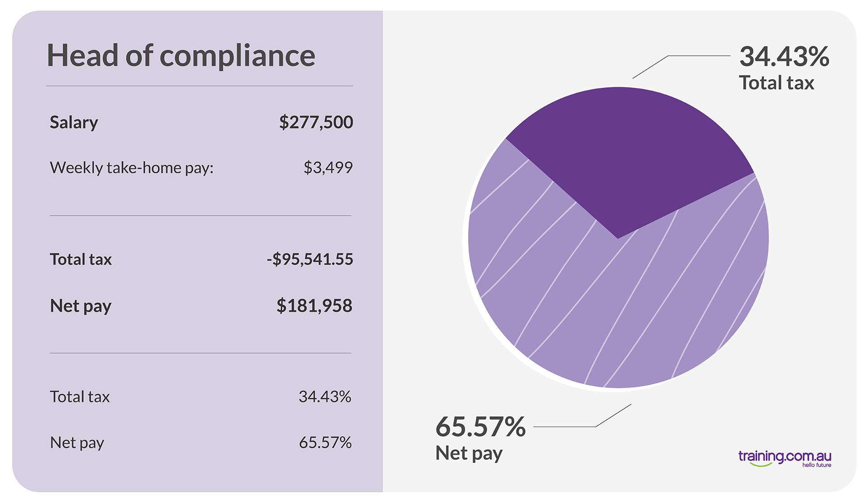This screenshot has height=500, width=868.
Task: Click the bold Total tax label
Action: 81,259
